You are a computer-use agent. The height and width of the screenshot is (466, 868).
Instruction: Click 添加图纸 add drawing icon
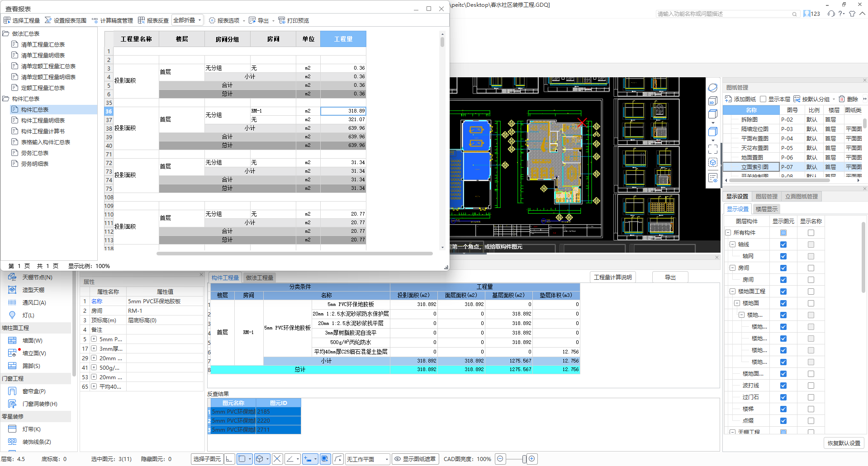pos(728,99)
